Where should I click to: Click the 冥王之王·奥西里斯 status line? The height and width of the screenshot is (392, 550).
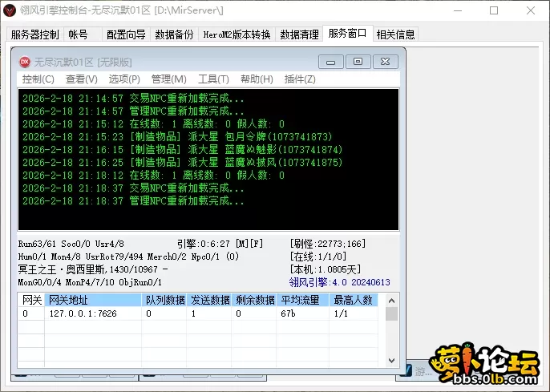coord(93,269)
